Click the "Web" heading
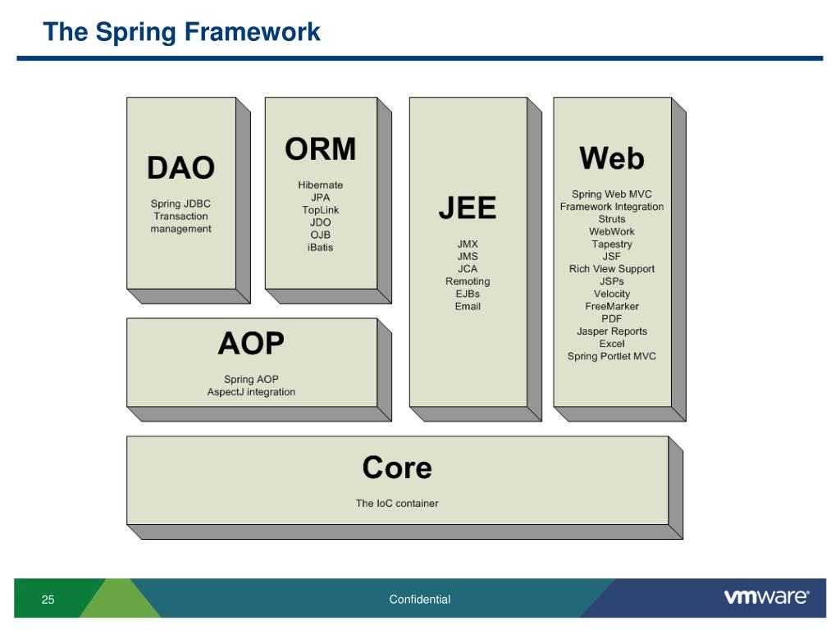This screenshot has width=840, height=630. pos(612,158)
